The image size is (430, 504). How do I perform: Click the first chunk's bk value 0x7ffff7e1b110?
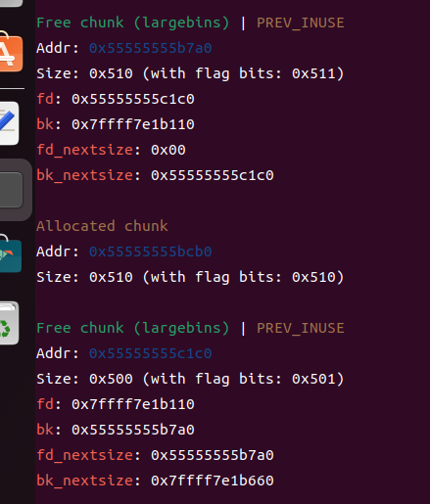(133, 124)
